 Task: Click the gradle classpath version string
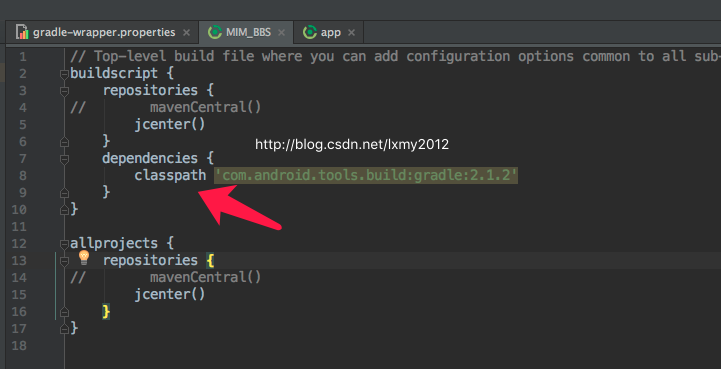[366, 175]
